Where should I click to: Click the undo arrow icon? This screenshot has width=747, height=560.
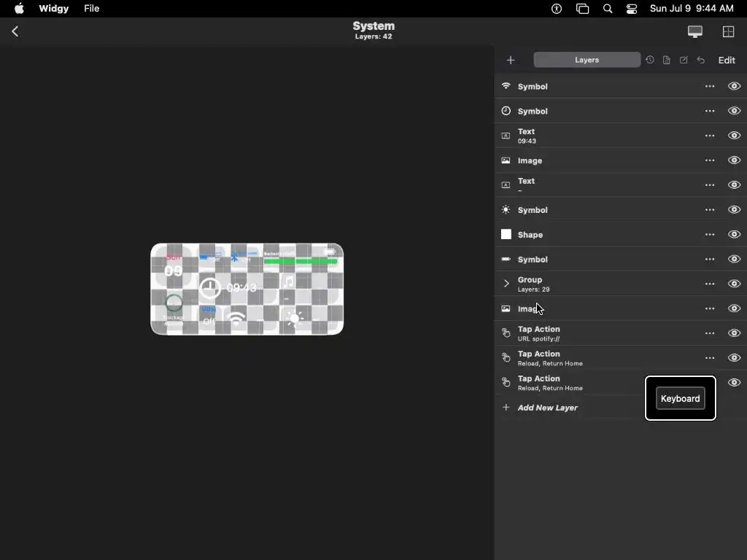(701, 60)
